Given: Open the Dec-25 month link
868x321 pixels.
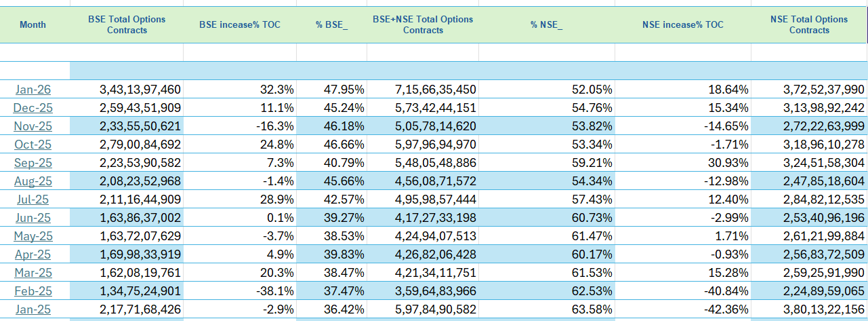Looking at the screenshot, I should [x=33, y=108].
